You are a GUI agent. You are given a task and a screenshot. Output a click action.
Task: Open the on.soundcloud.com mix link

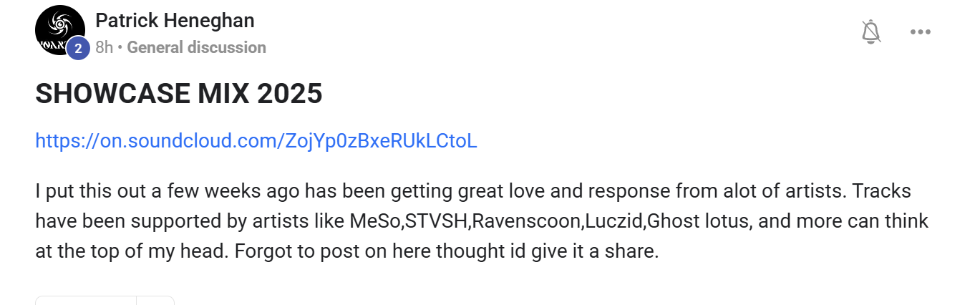256,140
